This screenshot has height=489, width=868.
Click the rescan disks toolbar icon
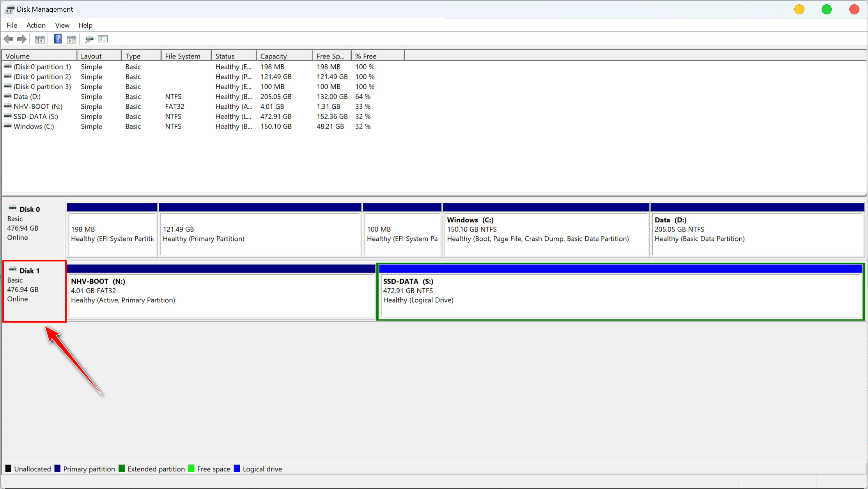[89, 39]
